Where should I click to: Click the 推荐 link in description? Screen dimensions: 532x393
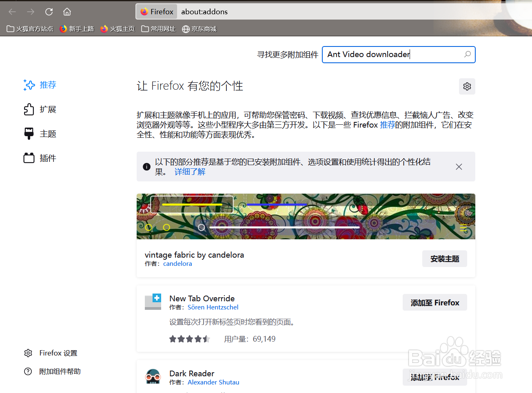click(387, 125)
